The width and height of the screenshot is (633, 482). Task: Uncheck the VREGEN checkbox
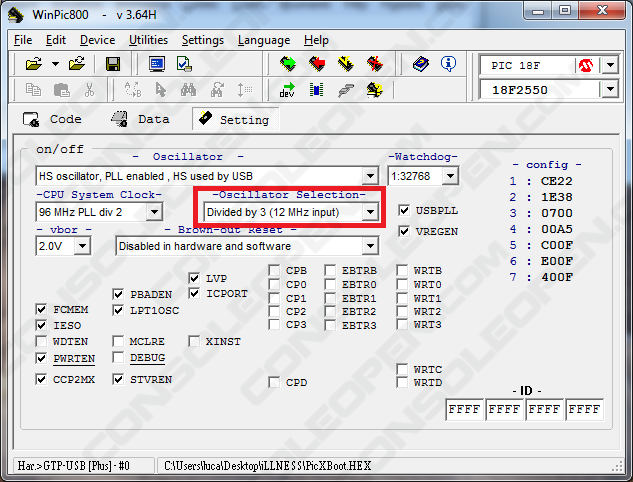[x=404, y=231]
